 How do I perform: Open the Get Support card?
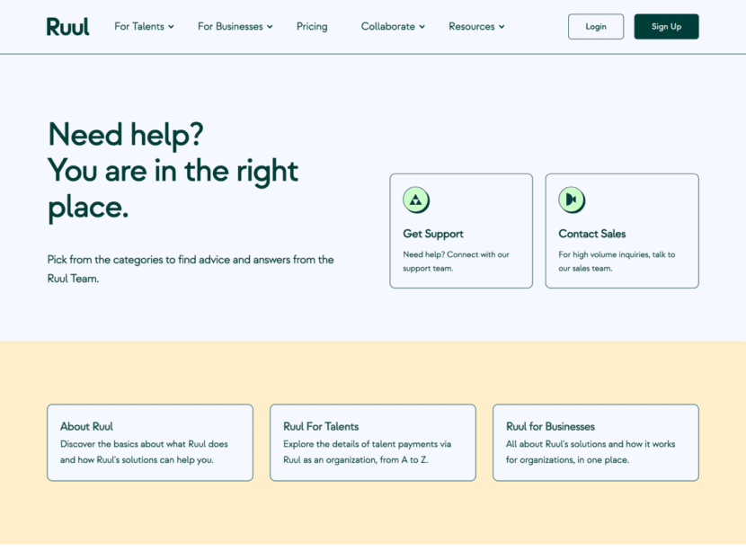pos(460,230)
